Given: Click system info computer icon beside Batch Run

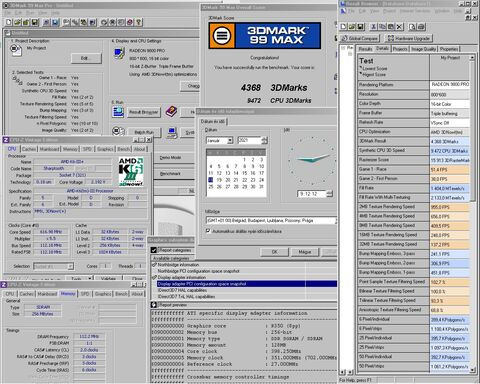Looking at the screenshot, I should click(x=172, y=132).
